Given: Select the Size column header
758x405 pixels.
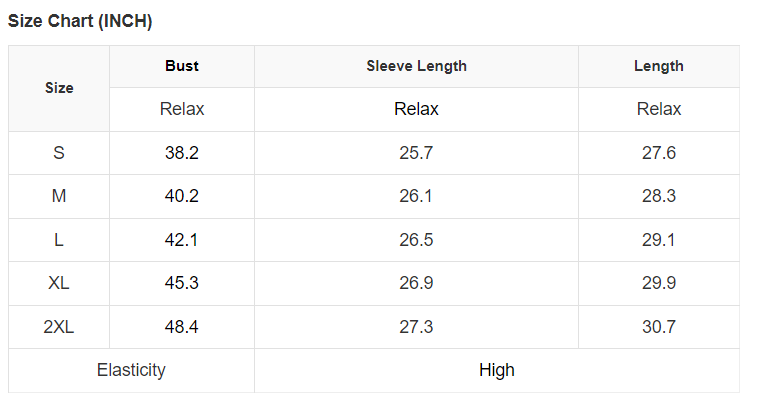Looking at the screenshot, I should (59, 88).
